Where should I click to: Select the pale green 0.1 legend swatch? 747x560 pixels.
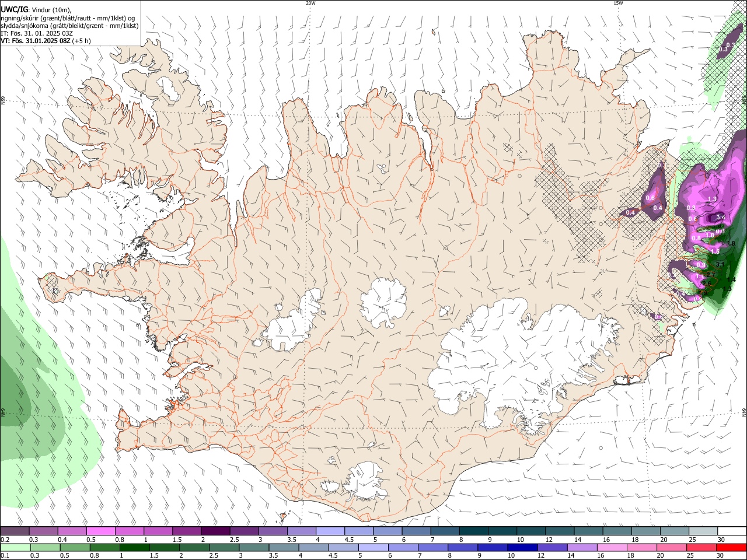pyautogui.click(x=15, y=547)
